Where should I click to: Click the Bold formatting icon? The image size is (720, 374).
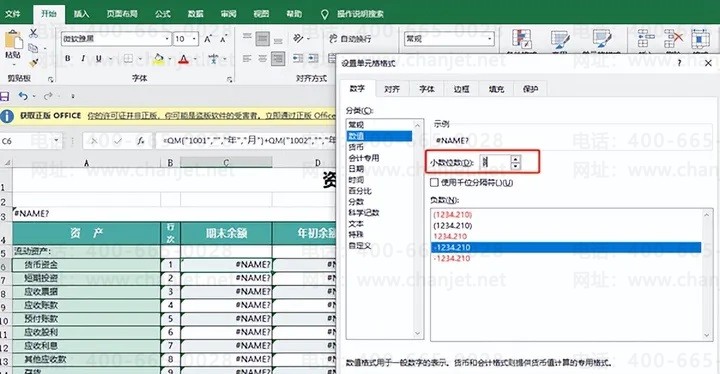[68, 59]
